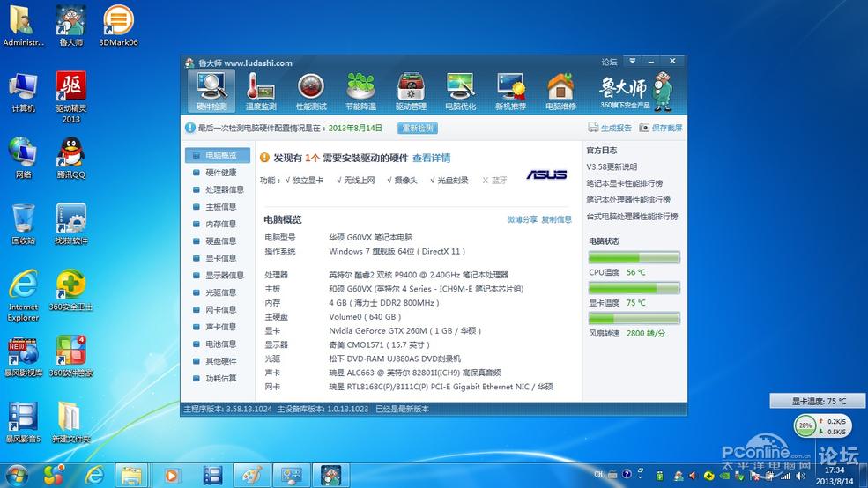The width and height of the screenshot is (868, 488).
Task: Select 显卡信息 sidebar item
Action: pyautogui.click(x=218, y=258)
